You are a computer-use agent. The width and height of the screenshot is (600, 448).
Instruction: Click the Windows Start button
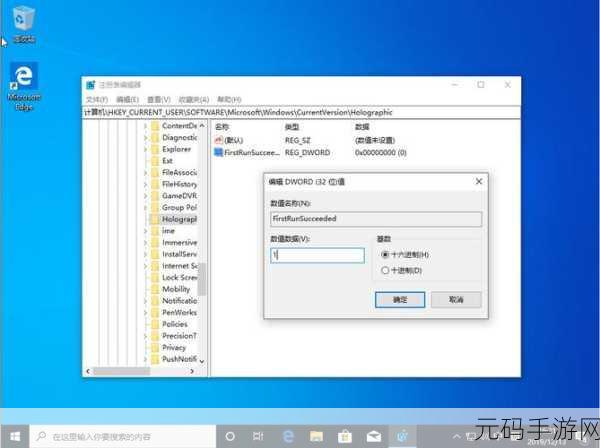pyautogui.click(x=15, y=436)
